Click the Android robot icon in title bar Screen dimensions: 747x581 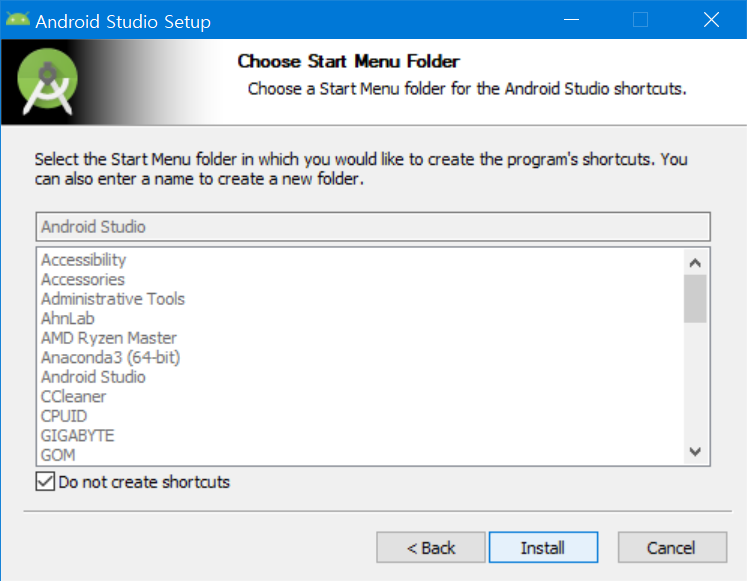coord(18,20)
